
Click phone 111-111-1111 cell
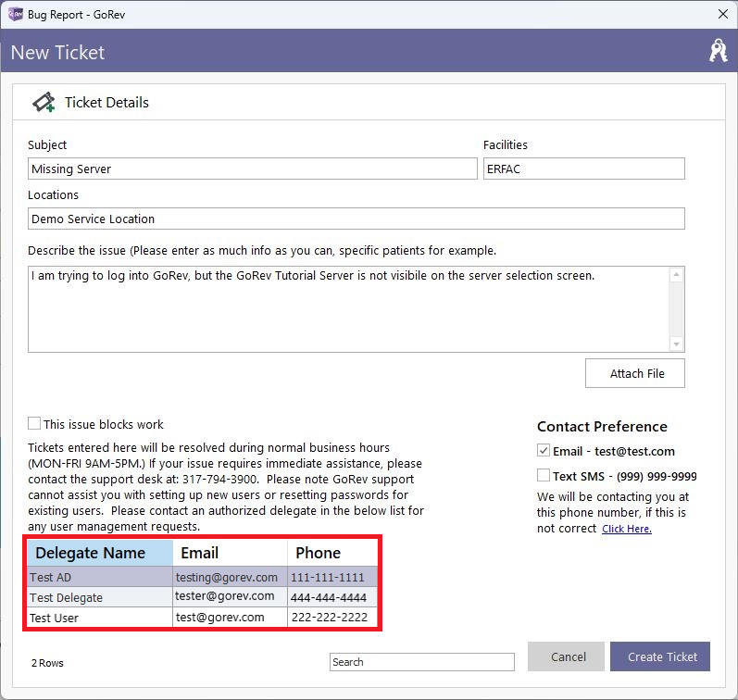pyautogui.click(x=332, y=577)
